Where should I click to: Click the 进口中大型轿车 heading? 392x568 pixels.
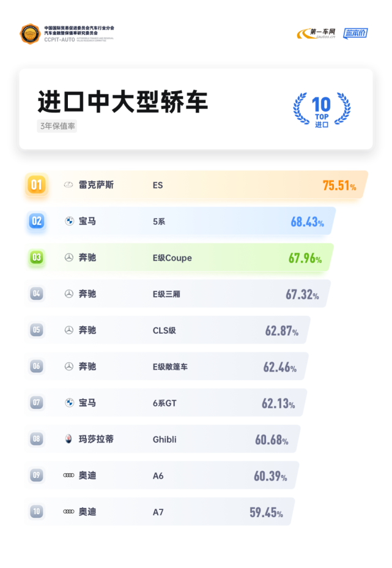click(123, 102)
